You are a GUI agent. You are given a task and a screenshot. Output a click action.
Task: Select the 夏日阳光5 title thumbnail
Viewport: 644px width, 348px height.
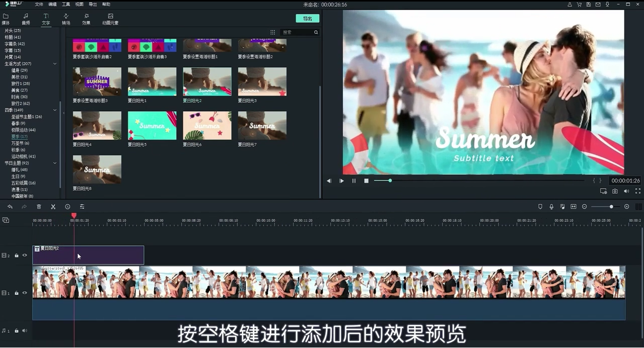pyautogui.click(x=152, y=125)
